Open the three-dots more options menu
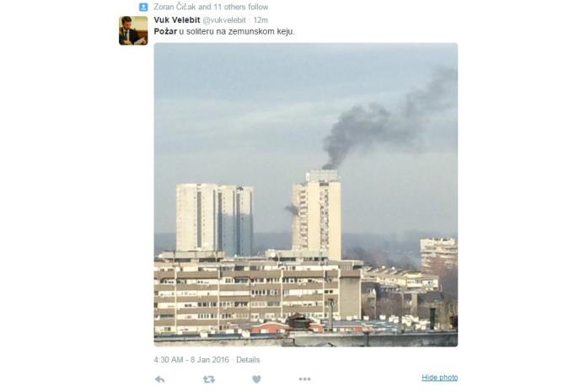580x392 pixels. point(305,379)
